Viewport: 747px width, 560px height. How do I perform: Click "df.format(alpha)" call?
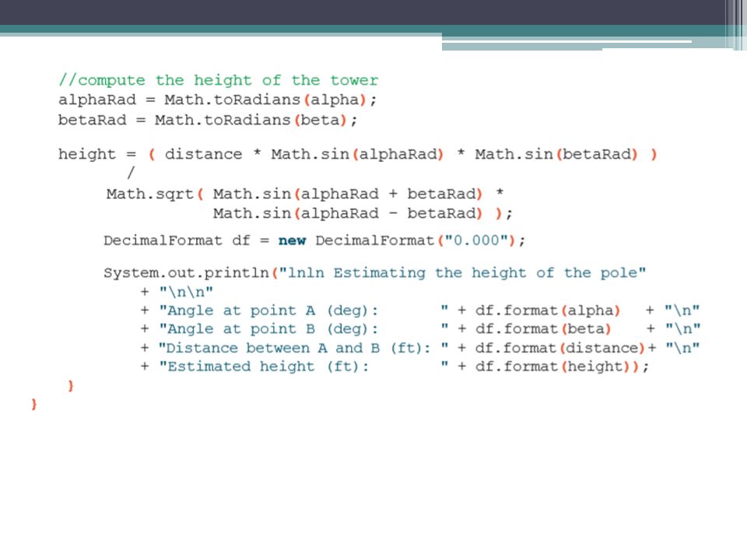click(x=547, y=310)
